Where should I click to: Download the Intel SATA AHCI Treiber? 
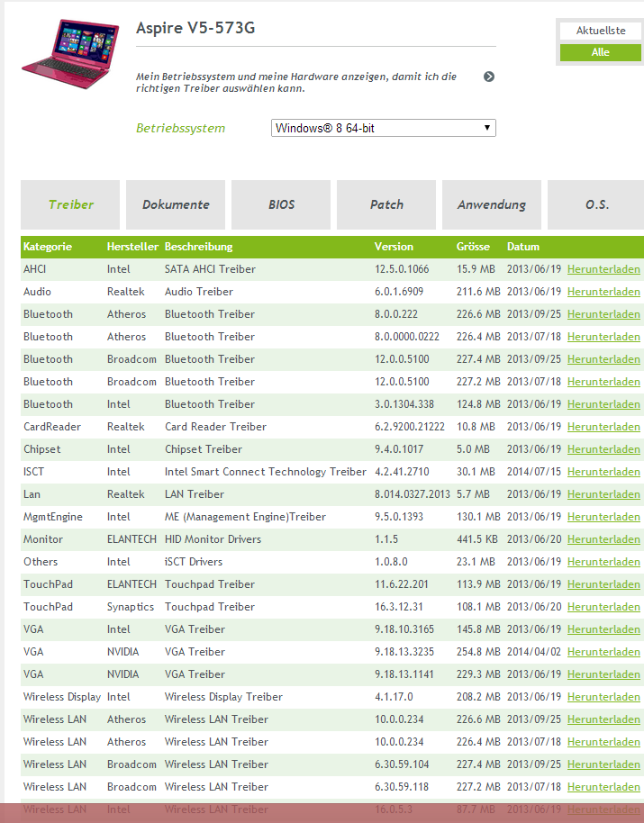[603, 269]
